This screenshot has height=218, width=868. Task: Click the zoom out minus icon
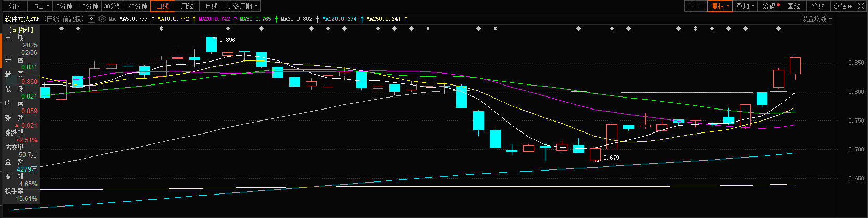click(701, 6)
